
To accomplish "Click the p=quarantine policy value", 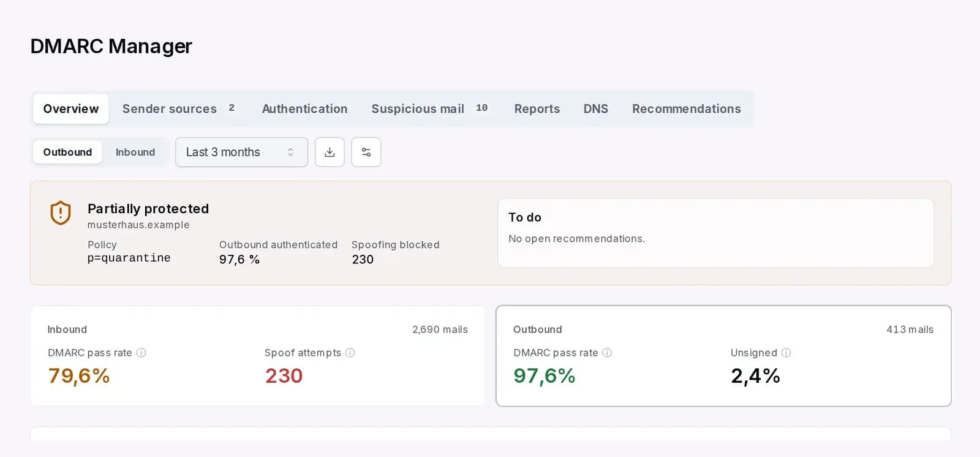I will coord(129,258).
